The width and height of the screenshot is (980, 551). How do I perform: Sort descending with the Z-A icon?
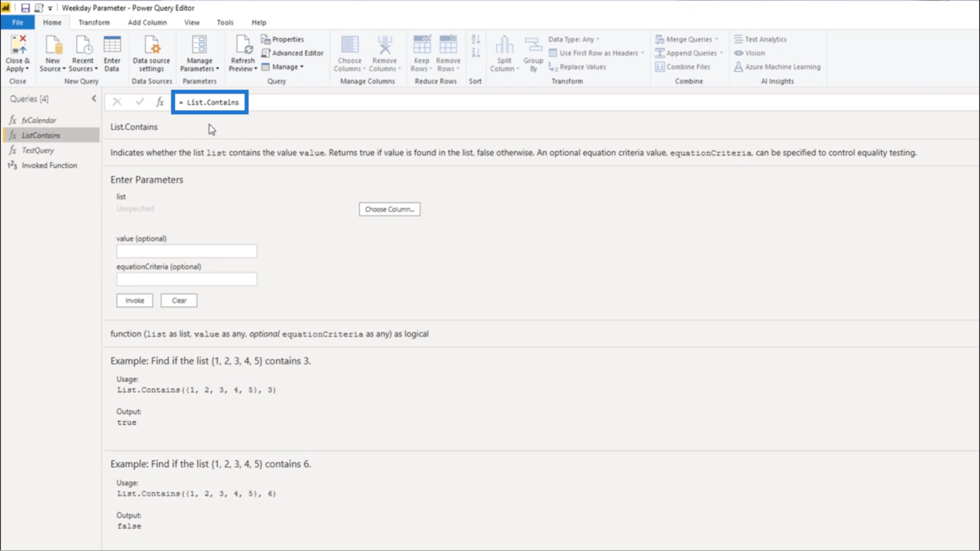point(475,53)
